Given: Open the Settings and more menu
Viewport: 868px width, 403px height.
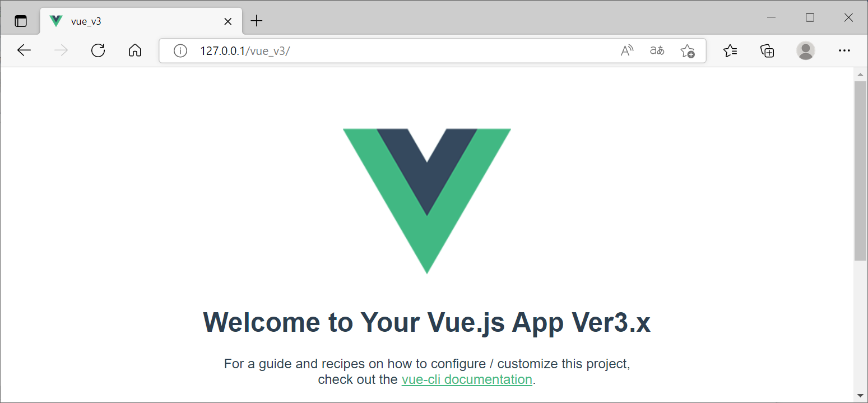Looking at the screenshot, I should pyautogui.click(x=844, y=50).
